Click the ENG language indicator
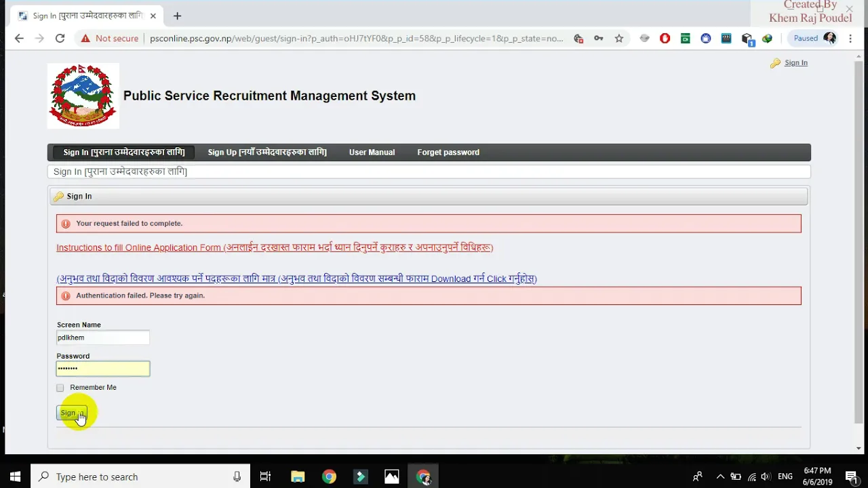This screenshot has width=868, height=488. tap(785, 476)
